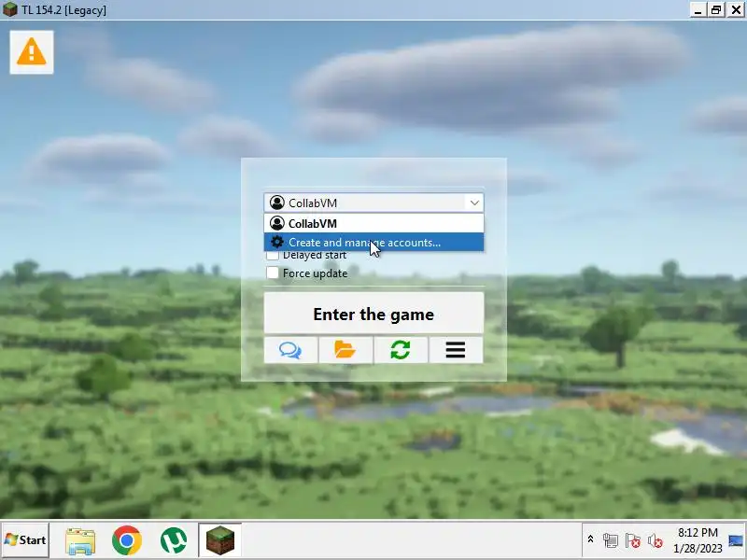Viewport: 747px width, 560px height.
Task: Open the Action Center flag icon
Action: click(633, 540)
